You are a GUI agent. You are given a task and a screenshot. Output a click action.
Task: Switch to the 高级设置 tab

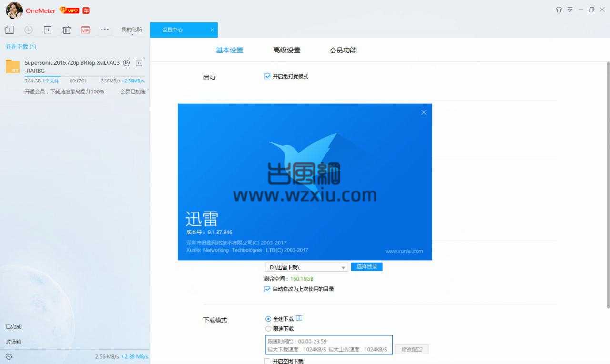pyautogui.click(x=286, y=50)
